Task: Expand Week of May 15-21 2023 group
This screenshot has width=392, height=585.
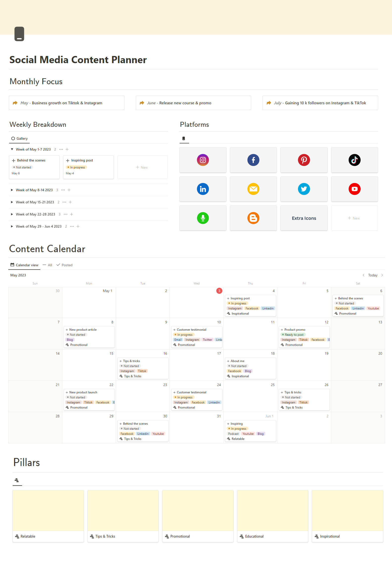Action: 12,202
